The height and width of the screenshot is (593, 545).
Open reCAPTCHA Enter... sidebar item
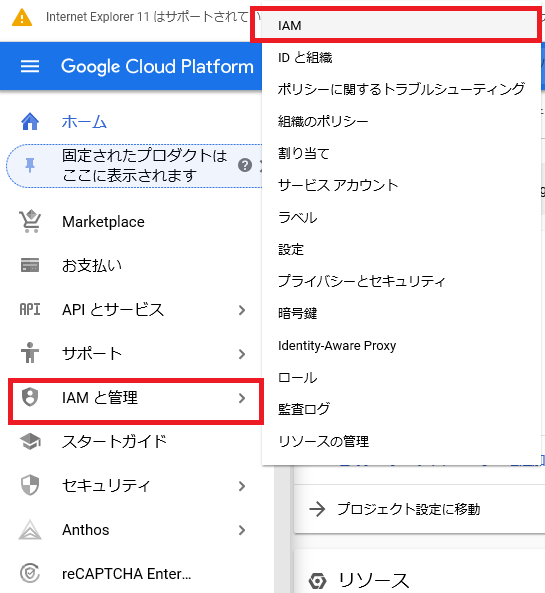click(x=127, y=574)
